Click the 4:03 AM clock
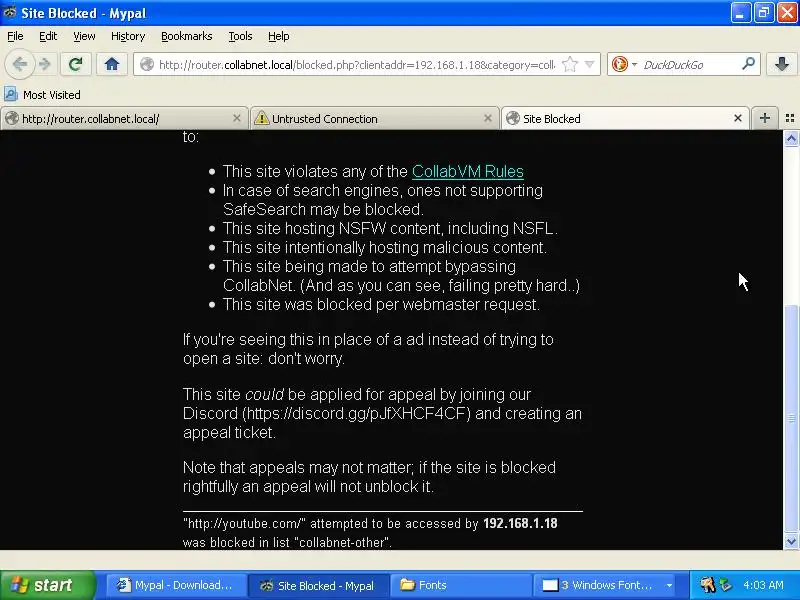The image size is (800, 600). [763, 585]
